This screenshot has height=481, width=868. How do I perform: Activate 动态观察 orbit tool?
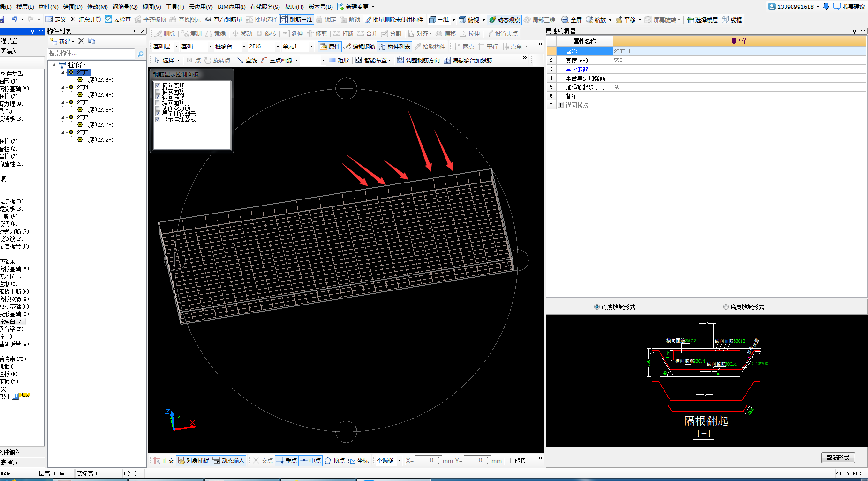[x=504, y=20]
